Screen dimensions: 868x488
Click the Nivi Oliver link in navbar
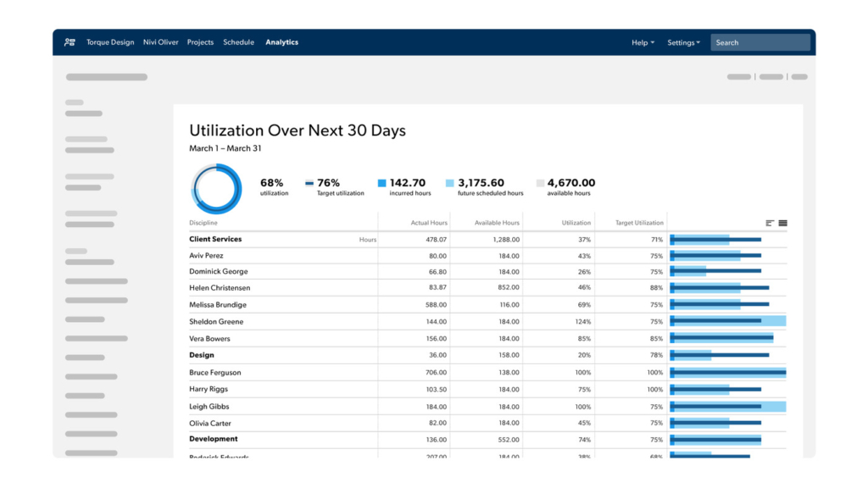coord(160,42)
